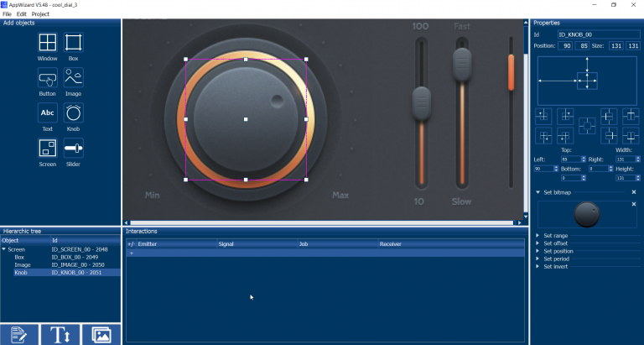Edit the Id field ID_KNOB_00
Screen dimensions: 644x345
click(599, 34)
